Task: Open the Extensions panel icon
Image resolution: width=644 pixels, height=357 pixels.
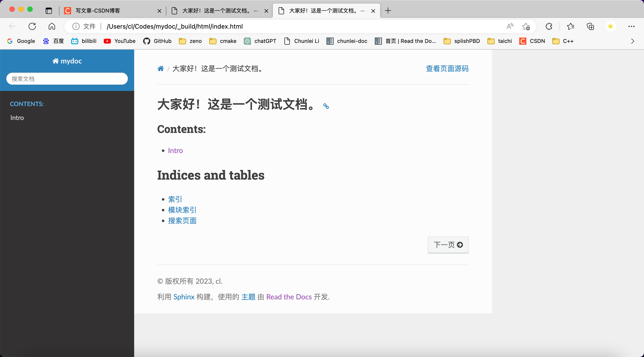Action: pyautogui.click(x=549, y=27)
